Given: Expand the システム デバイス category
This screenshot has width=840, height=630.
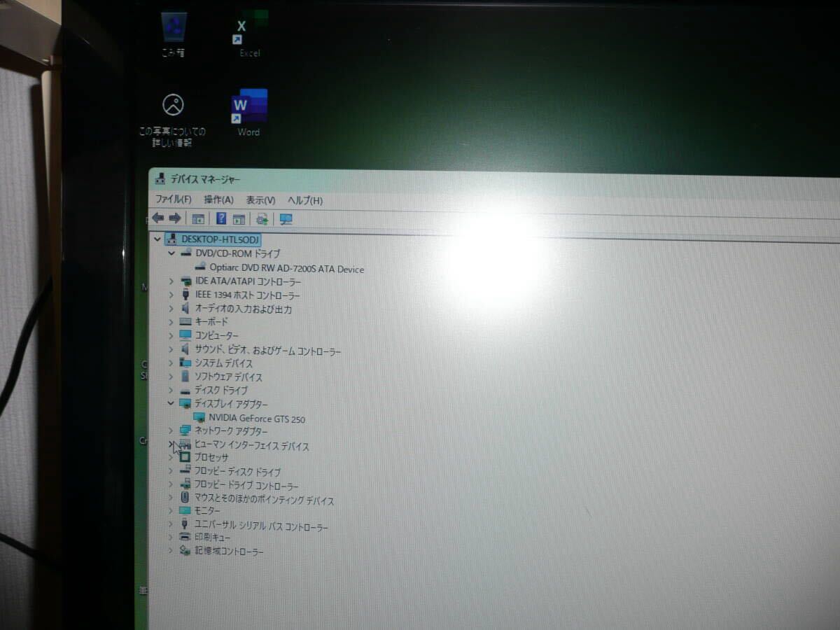Looking at the screenshot, I should pyautogui.click(x=171, y=363).
